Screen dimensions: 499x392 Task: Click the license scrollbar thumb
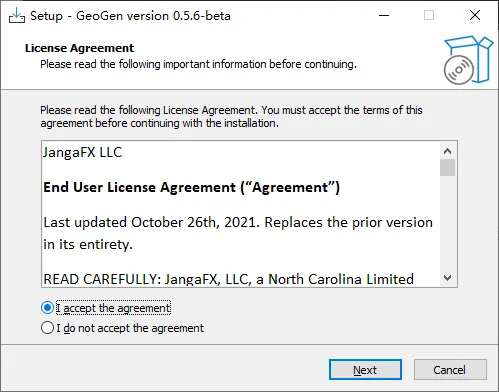point(447,167)
